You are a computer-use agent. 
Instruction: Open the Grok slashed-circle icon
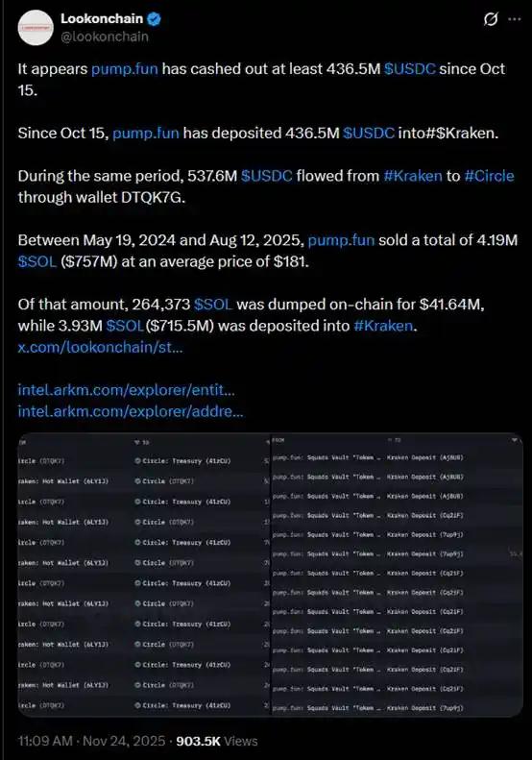tap(491, 19)
